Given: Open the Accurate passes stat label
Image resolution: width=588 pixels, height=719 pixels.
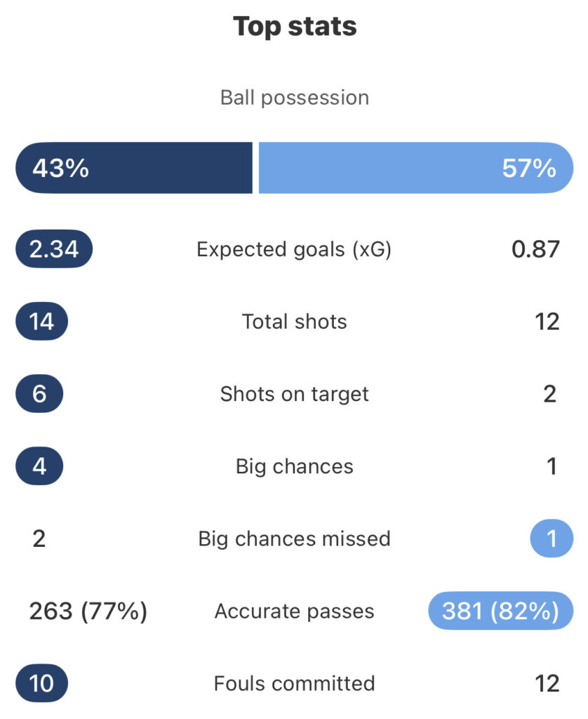Looking at the screenshot, I should pos(294,612).
